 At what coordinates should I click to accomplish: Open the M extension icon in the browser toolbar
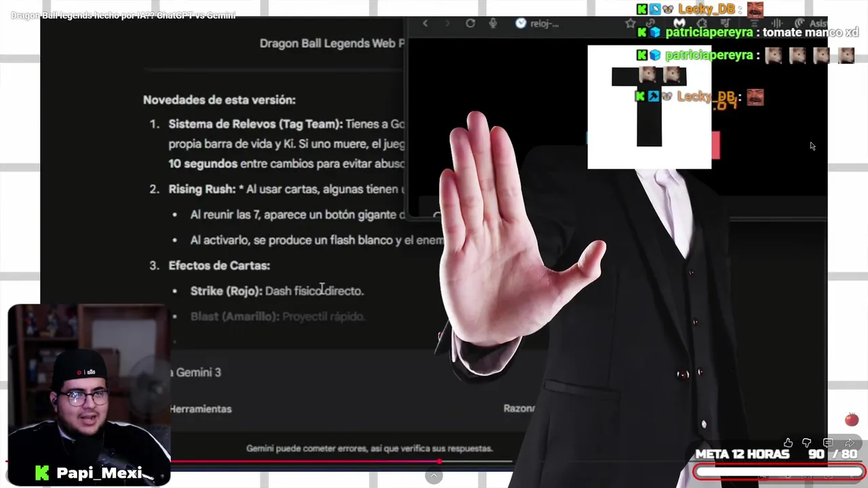tap(679, 24)
